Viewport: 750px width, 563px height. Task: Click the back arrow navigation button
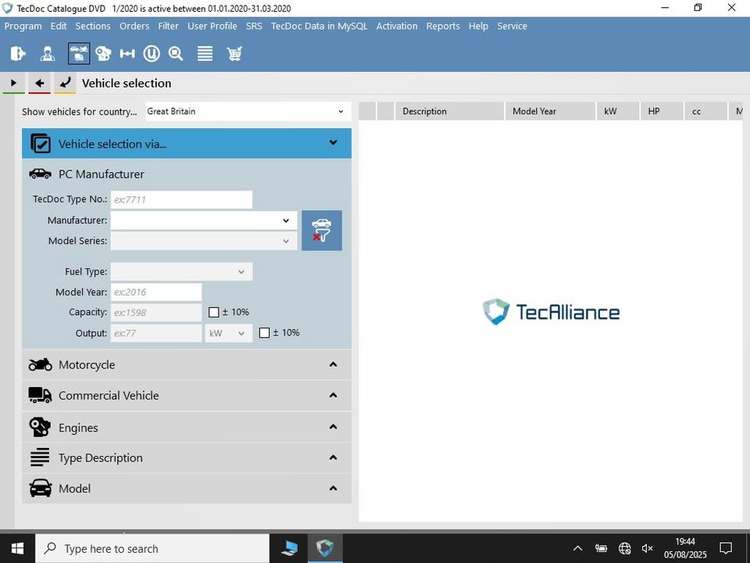click(39, 83)
